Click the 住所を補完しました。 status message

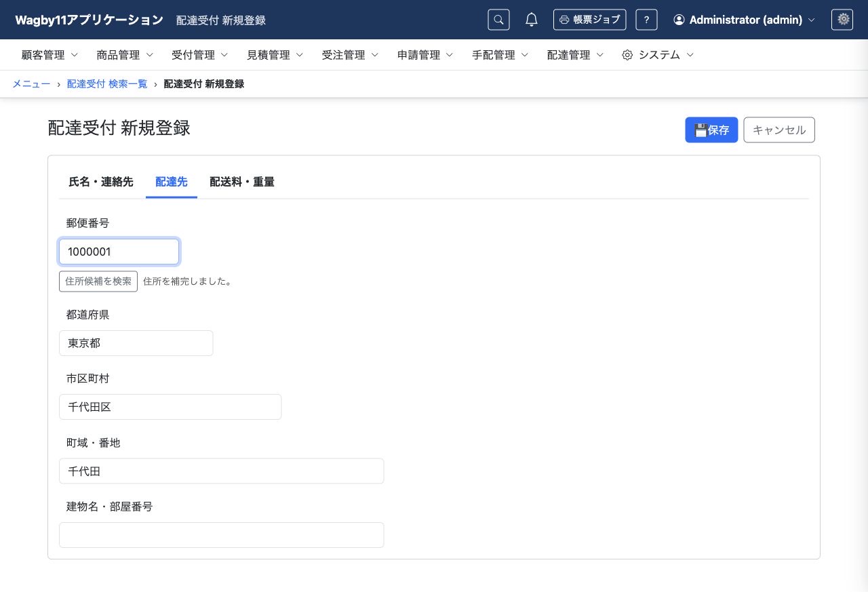click(x=188, y=281)
